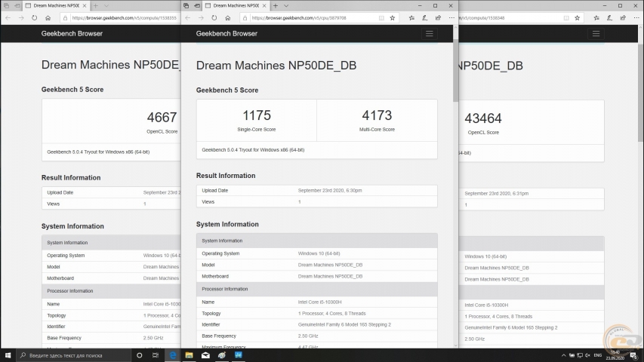The width and height of the screenshot is (644, 362).
Task: Share page from right Edge window
Action: click(623, 18)
